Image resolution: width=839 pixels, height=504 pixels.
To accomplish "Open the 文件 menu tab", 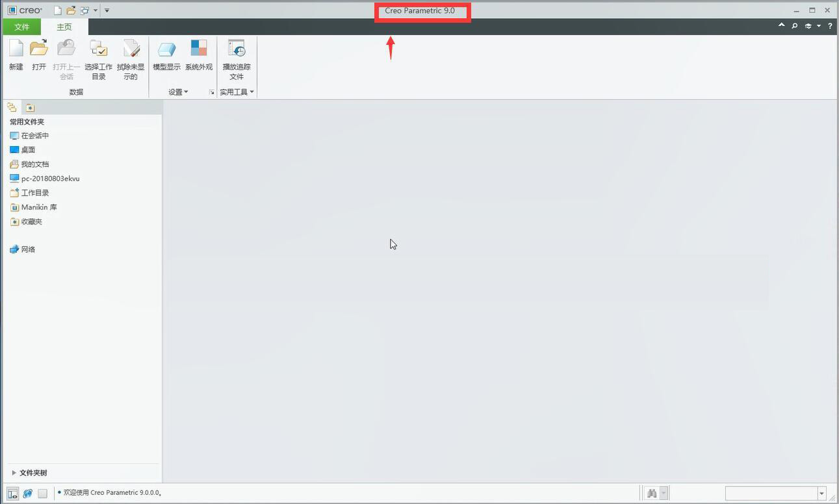I will click(x=22, y=27).
